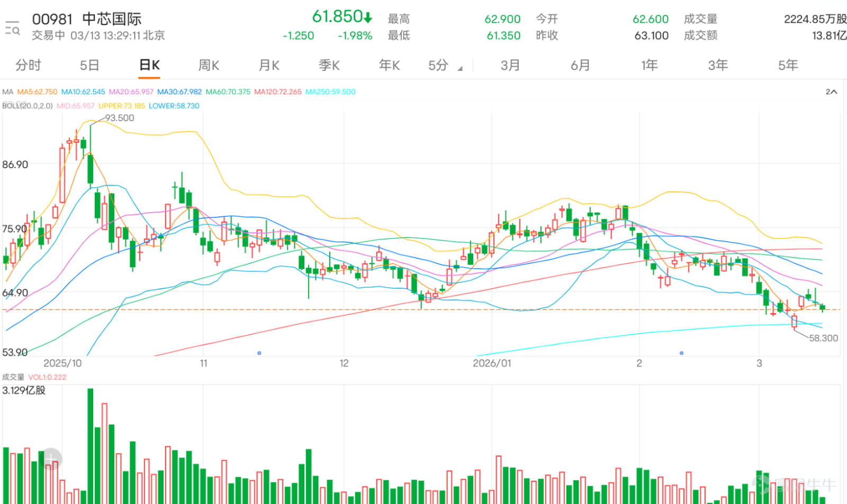
Task: Click the tallest green volume bar
Action: [91, 446]
